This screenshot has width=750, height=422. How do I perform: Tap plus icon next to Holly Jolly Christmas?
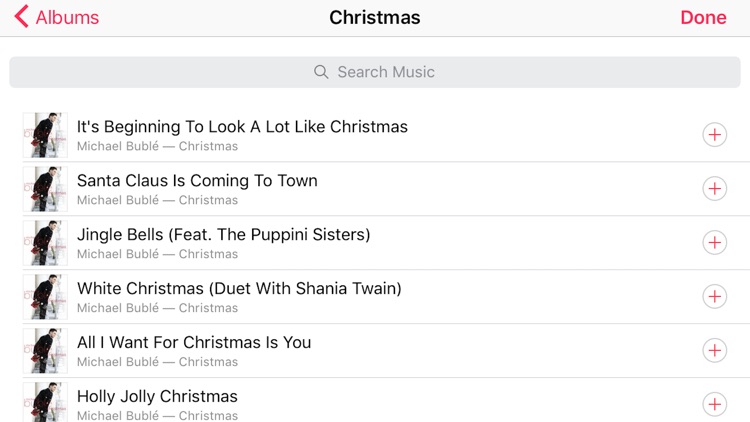(715, 404)
